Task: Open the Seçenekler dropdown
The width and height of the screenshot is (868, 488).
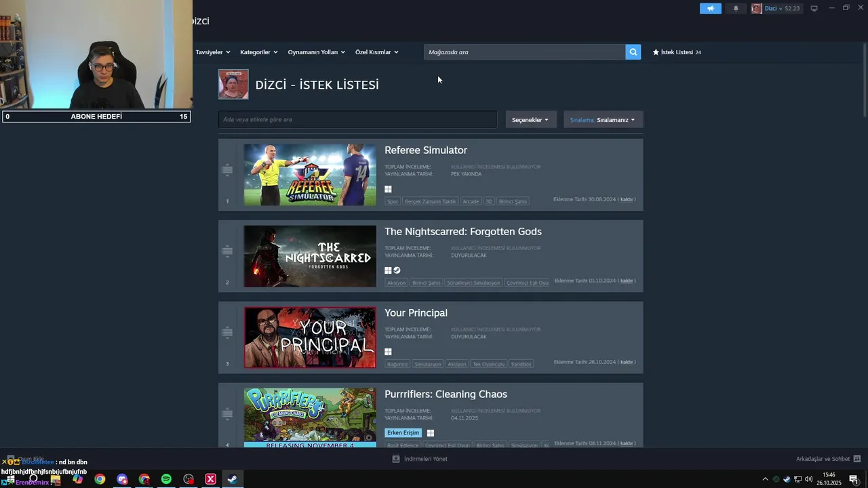Action: point(530,119)
